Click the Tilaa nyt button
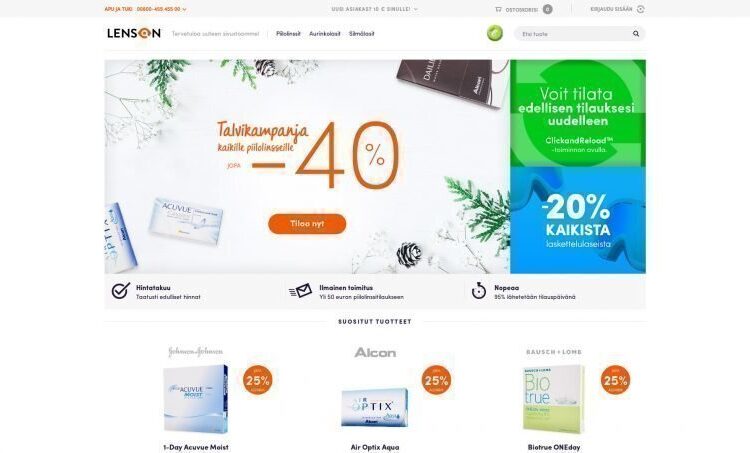Viewport: 750px width, 453px height. coord(307,224)
